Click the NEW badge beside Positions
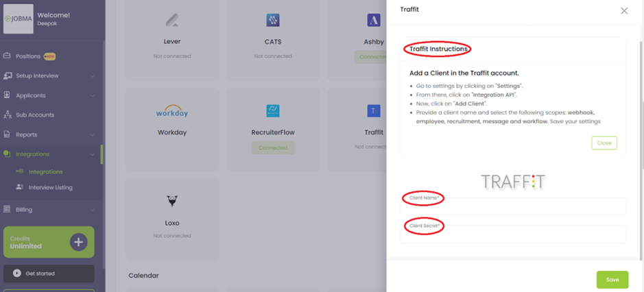 click(49, 57)
